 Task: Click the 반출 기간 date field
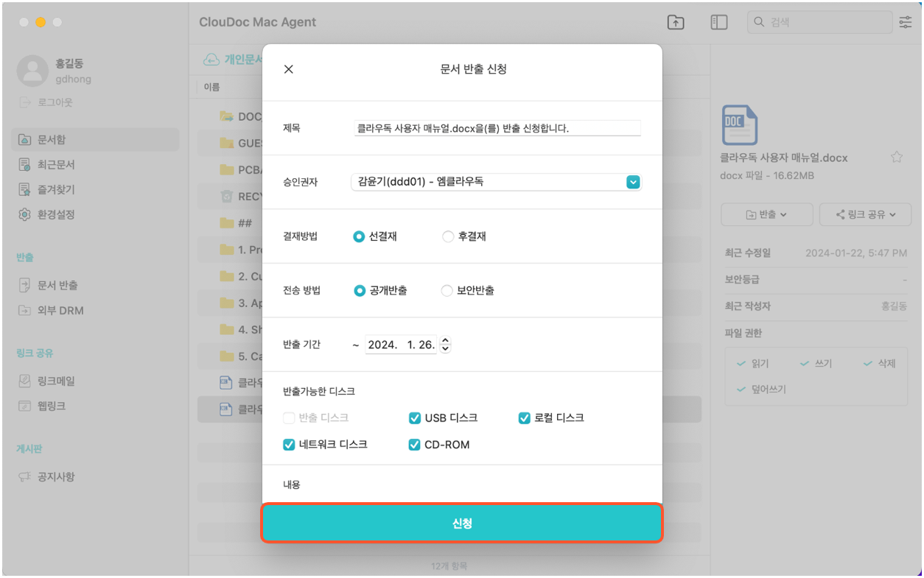tap(401, 345)
